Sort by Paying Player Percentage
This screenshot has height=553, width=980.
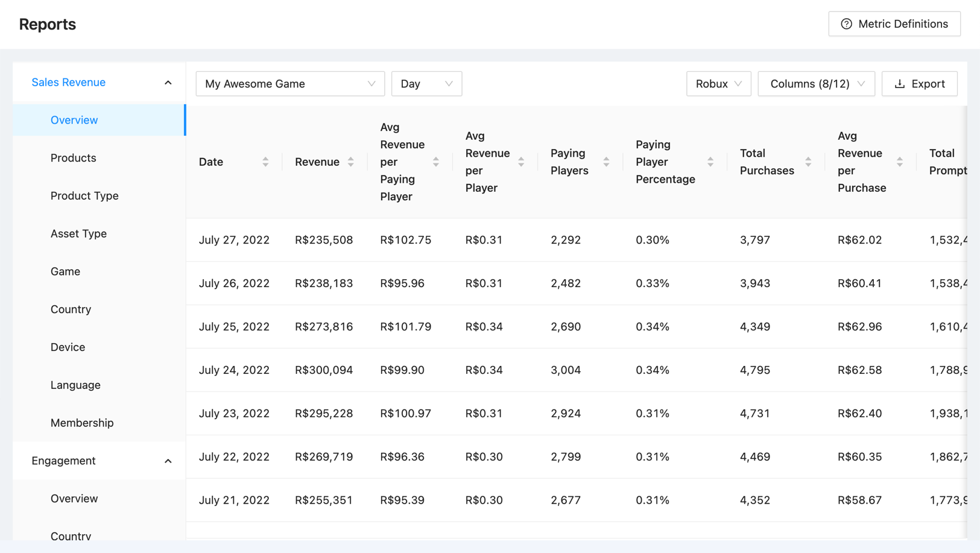tap(711, 162)
